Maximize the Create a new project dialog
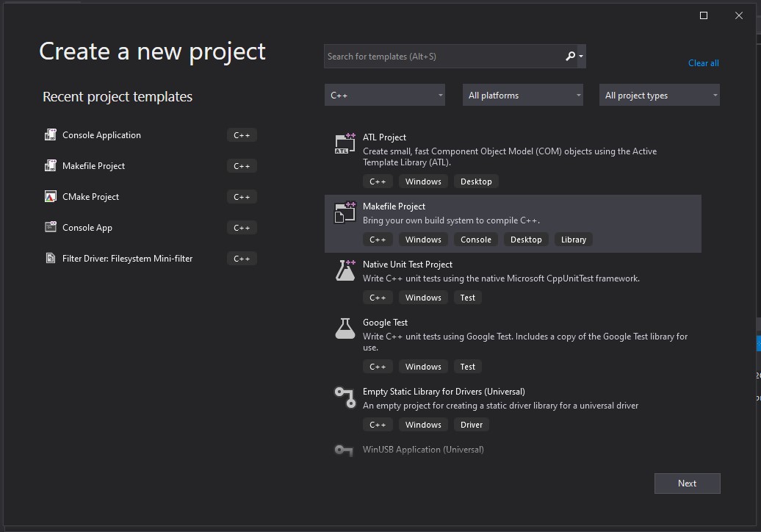761x532 pixels. (704, 15)
